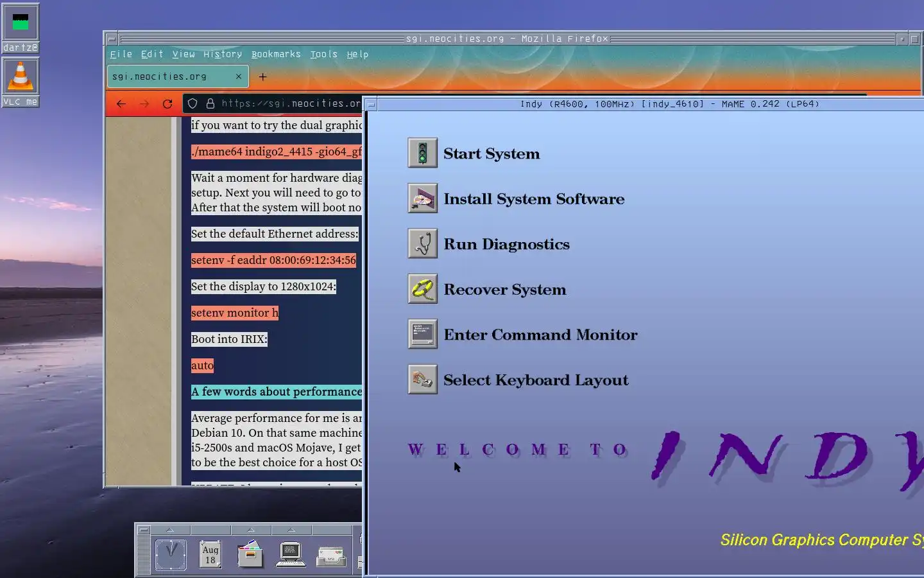Viewport: 924px width, 578px height.
Task: Open the mailer tray icon on panel
Action: tap(331, 556)
